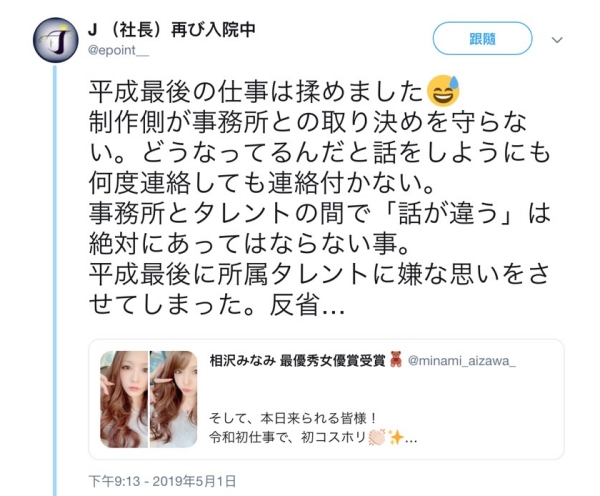The width and height of the screenshot is (600, 496).
Task: Open the J (社長) 再び入院中 display name
Action: pos(171,30)
